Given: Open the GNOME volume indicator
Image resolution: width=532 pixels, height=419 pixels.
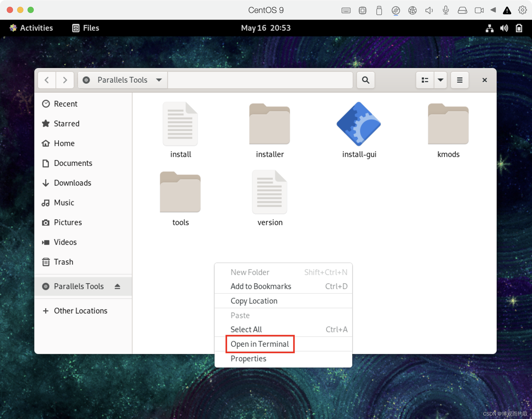Looking at the screenshot, I should click(504, 28).
